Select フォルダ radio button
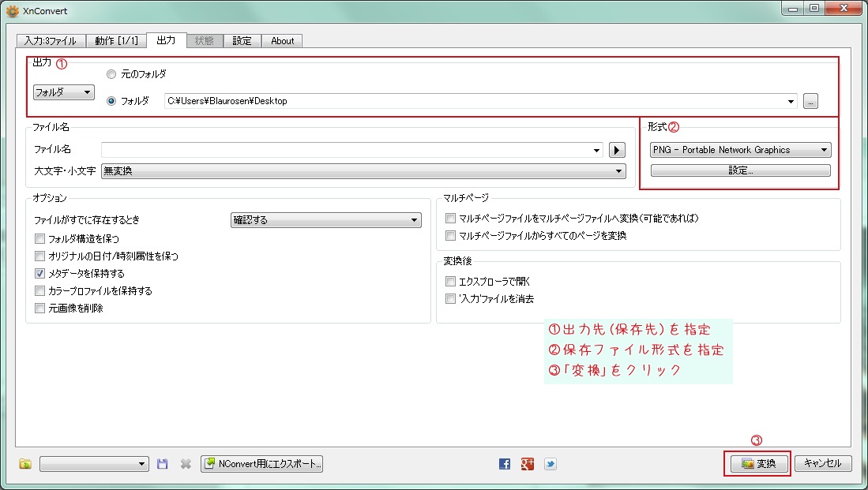The image size is (868, 490). (111, 101)
